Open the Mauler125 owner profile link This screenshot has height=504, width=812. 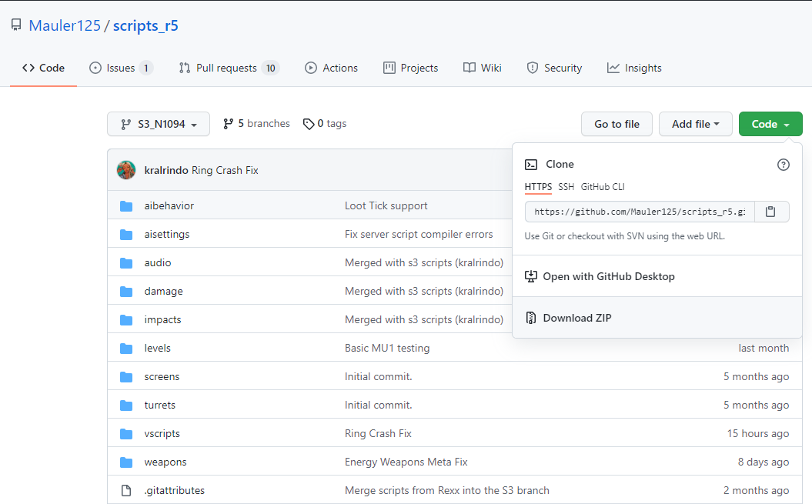[65, 25]
